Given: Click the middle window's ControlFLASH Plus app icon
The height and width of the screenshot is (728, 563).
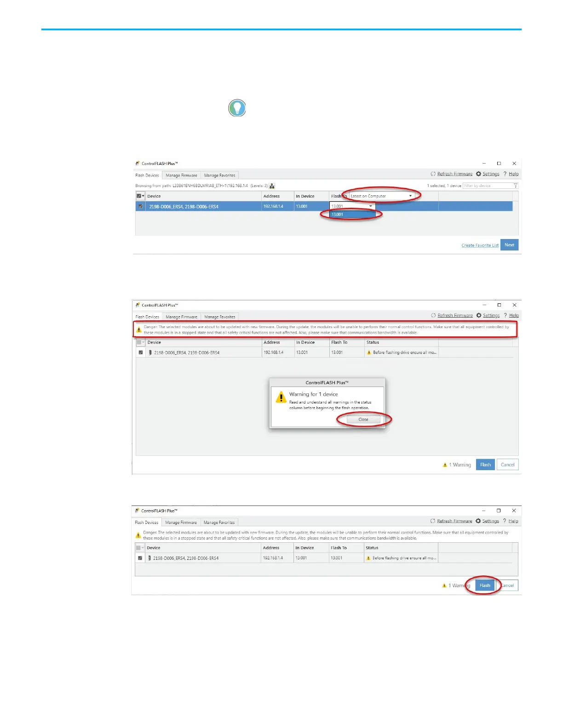Looking at the screenshot, I should 138,305.
